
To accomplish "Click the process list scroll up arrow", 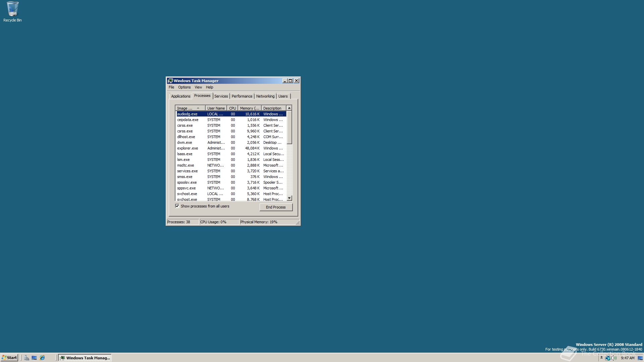I will pos(289,108).
